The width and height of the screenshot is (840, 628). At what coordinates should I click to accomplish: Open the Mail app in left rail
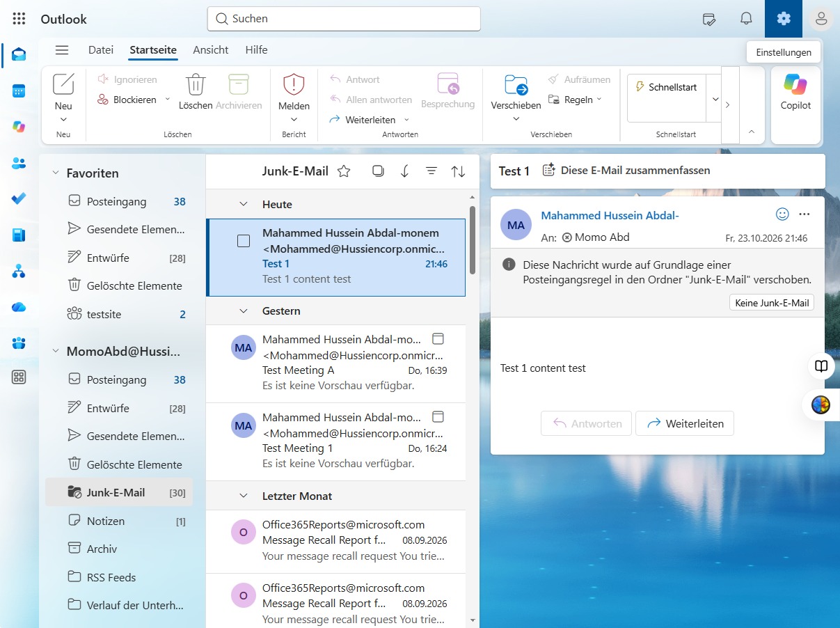coord(19,54)
